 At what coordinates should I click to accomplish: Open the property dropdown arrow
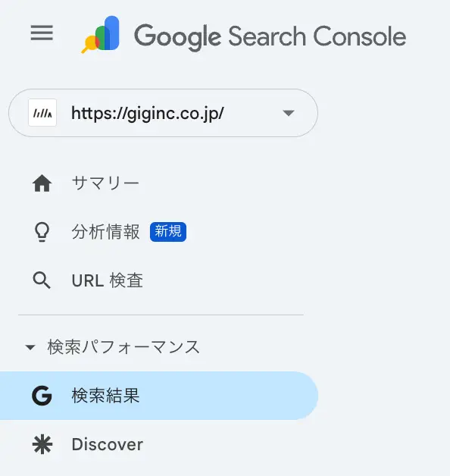click(289, 113)
